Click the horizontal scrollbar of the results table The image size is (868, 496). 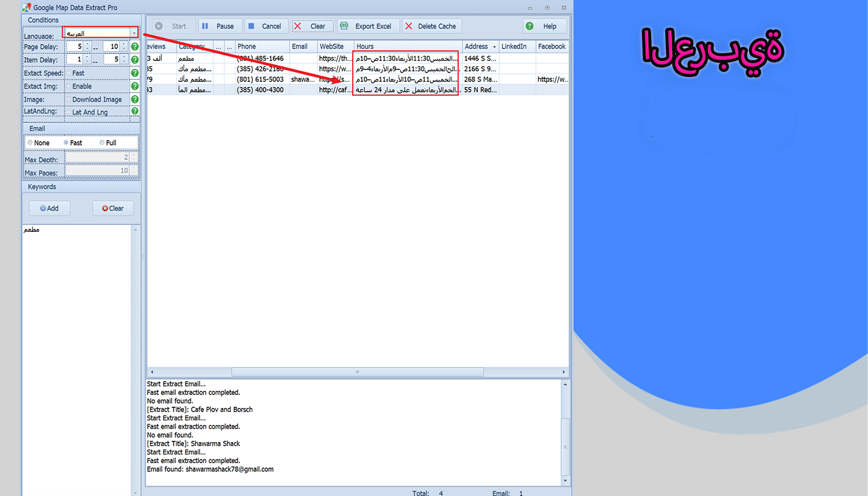tap(357, 372)
